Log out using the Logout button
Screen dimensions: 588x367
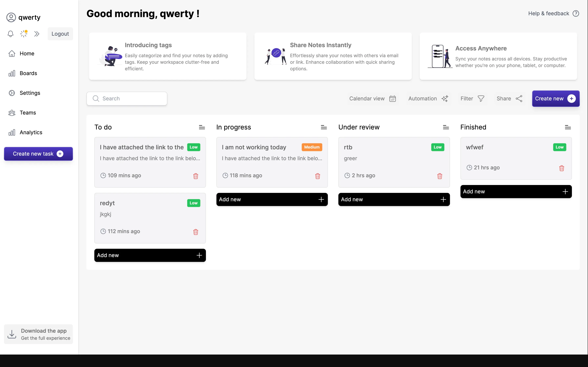pyautogui.click(x=60, y=34)
